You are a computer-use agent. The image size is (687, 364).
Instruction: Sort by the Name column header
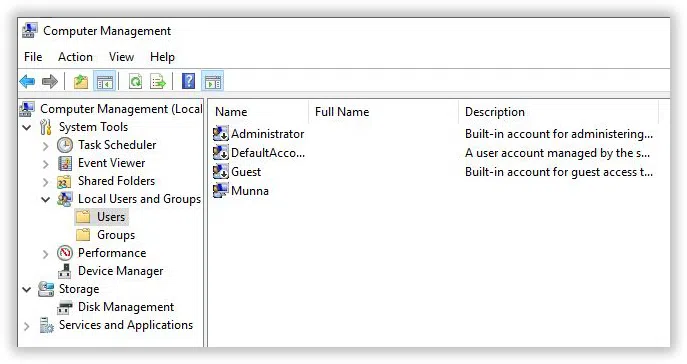259,112
